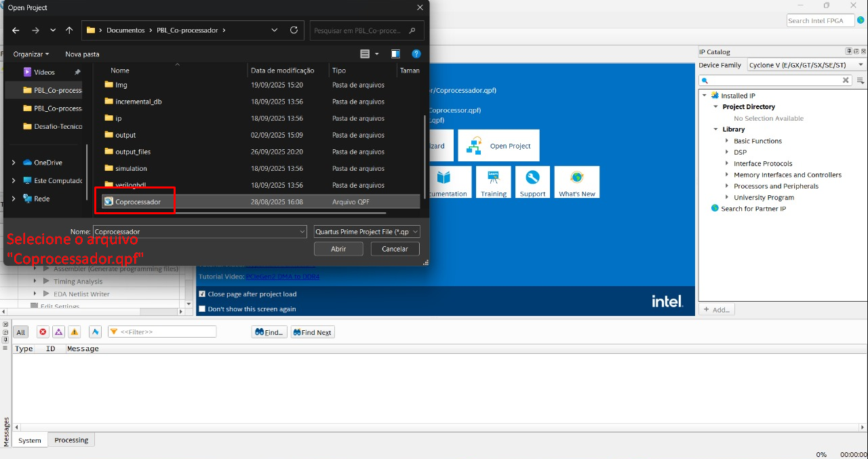Image resolution: width=868 pixels, height=459 pixels.
Task: Toggle error messages filter icon
Action: coord(43,332)
